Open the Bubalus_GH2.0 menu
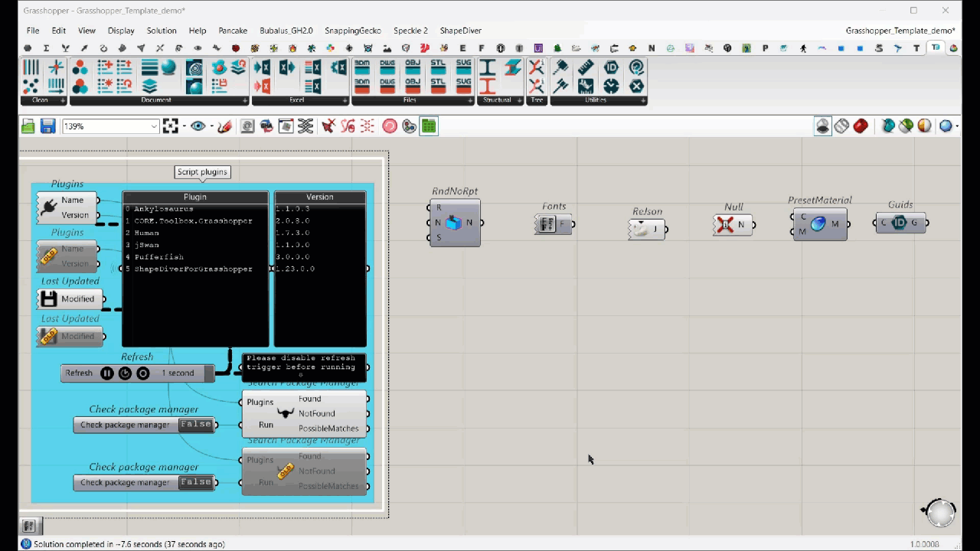980x551 pixels. click(x=286, y=31)
